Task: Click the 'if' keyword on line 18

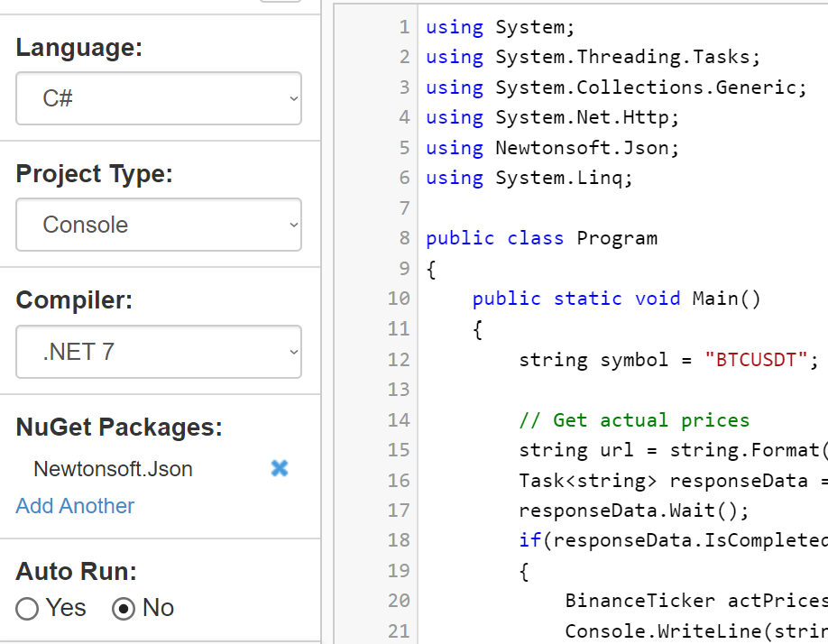Action: [529, 540]
